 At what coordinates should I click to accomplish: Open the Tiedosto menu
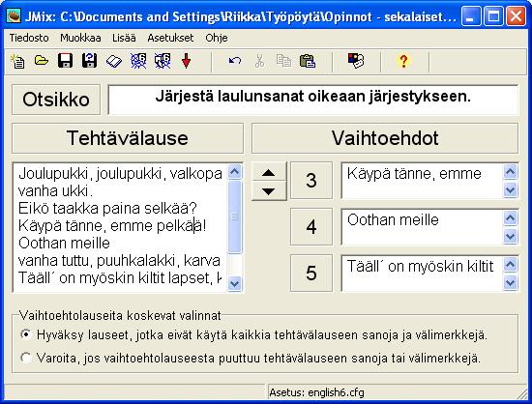click(29, 38)
